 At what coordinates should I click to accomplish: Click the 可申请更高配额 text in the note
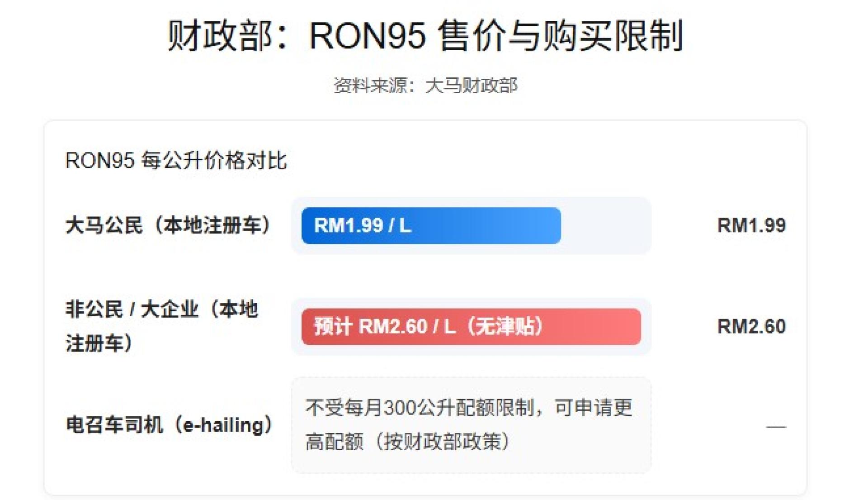click(468, 424)
